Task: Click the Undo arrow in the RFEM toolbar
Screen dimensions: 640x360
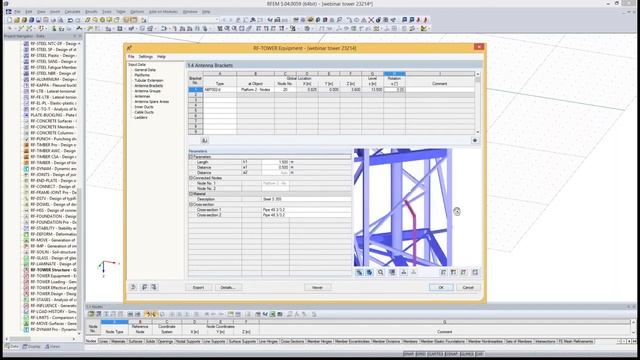Action: (70, 20)
